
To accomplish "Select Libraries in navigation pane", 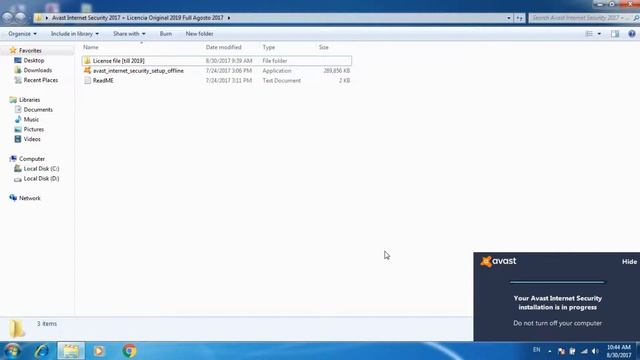I will point(29,100).
